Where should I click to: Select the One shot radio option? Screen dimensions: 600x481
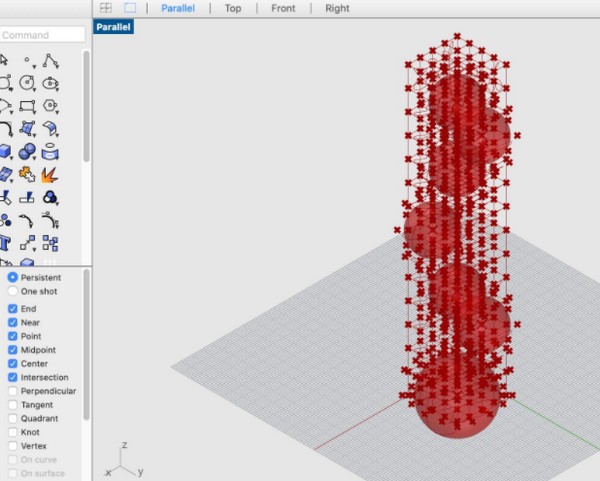13,291
